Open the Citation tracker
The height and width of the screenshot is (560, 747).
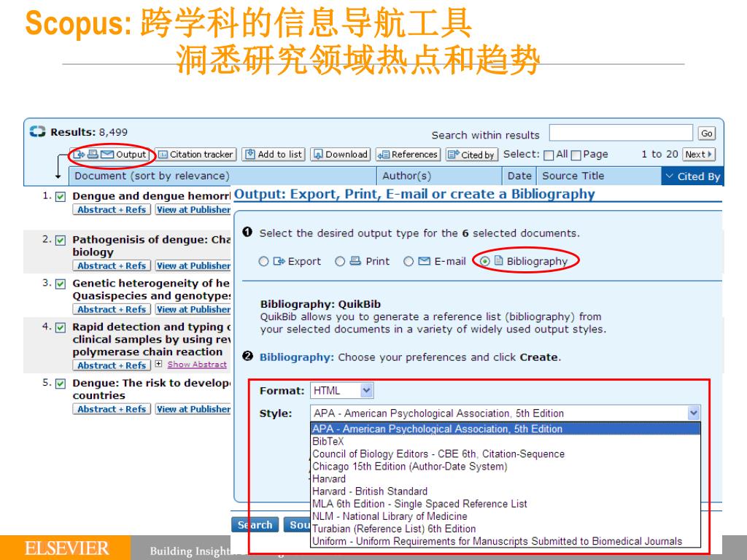pos(196,155)
